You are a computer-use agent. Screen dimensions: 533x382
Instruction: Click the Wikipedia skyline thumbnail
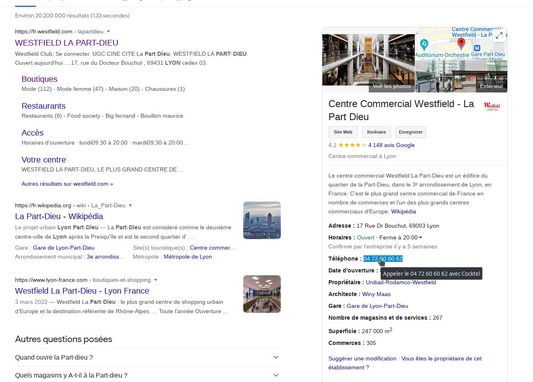point(262,220)
